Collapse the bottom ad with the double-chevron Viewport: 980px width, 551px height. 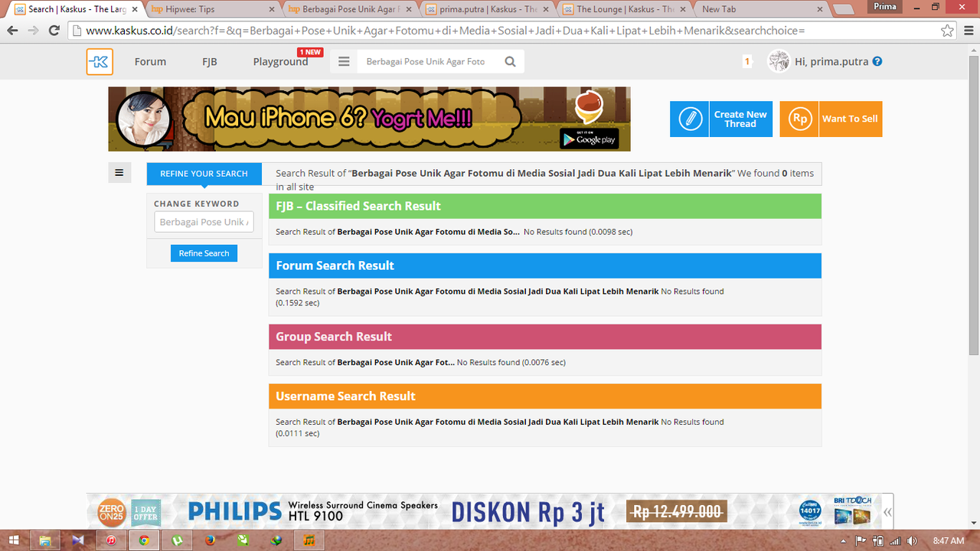887,512
